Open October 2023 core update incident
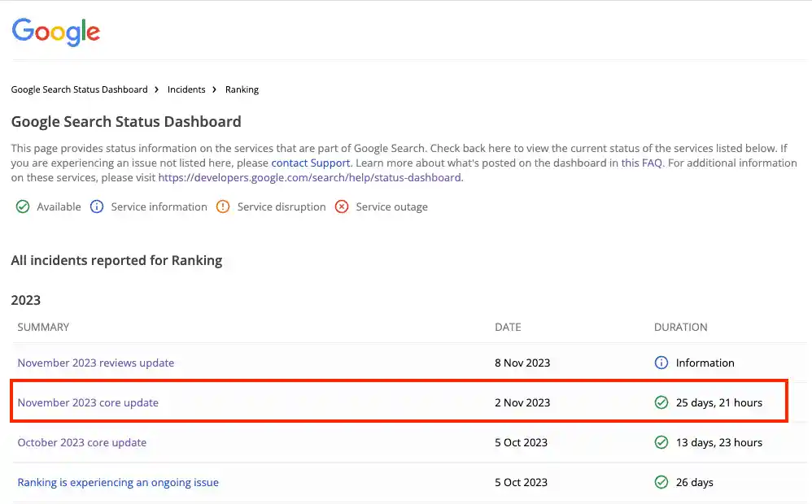This screenshot has width=812, height=504. tap(82, 442)
